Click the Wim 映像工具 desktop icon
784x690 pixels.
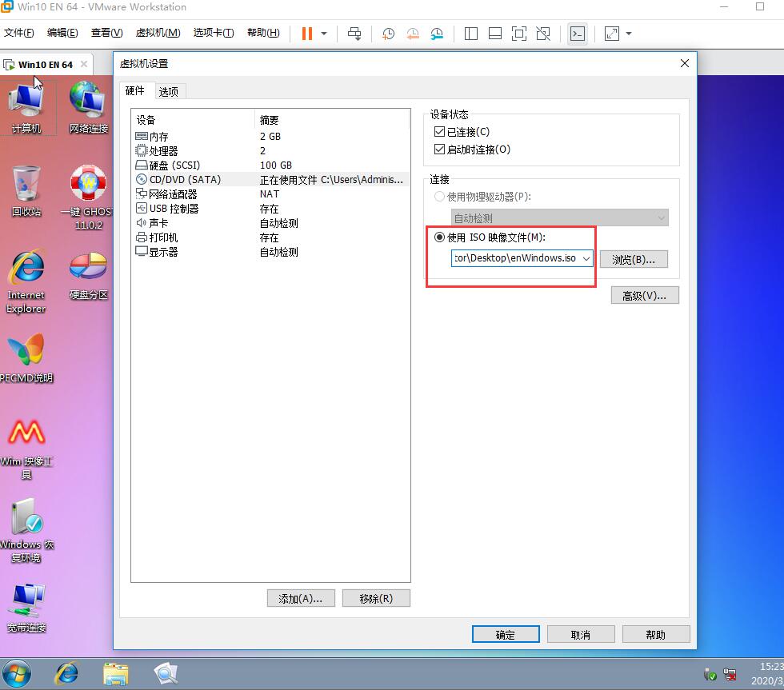tap(26, 449)
